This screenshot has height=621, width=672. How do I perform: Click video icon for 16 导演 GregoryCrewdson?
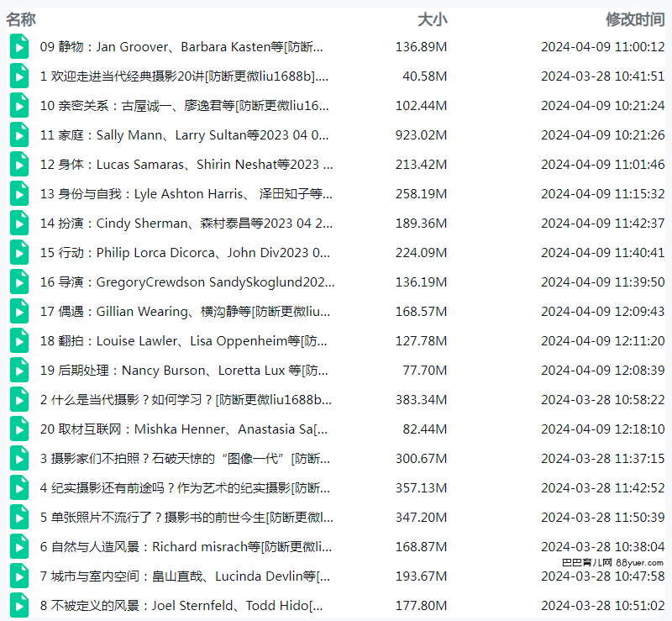click(19, 282)
